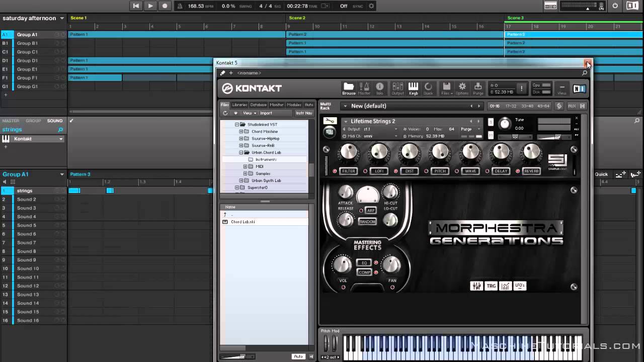This screenshot has width=644, height=362.
Task: Click the Kontakt Info icon
Action: 380,88
